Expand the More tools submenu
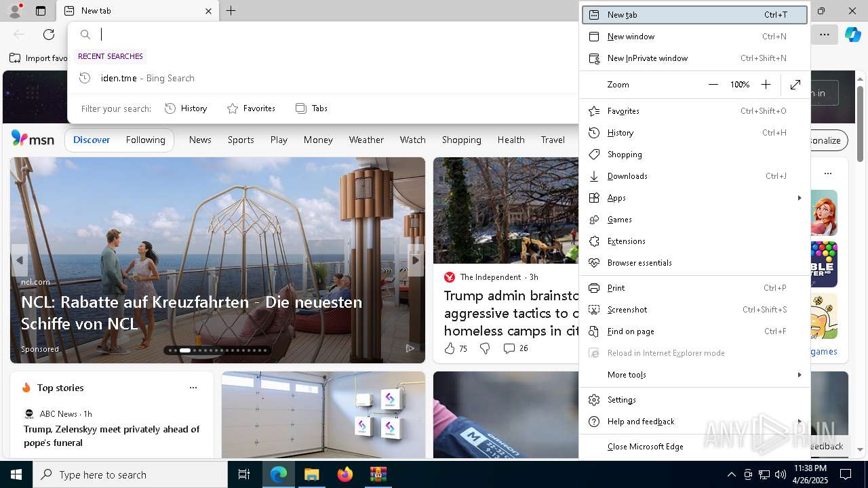Image resolution: width=868 pixels, height=488 pixels. [695, 375]
